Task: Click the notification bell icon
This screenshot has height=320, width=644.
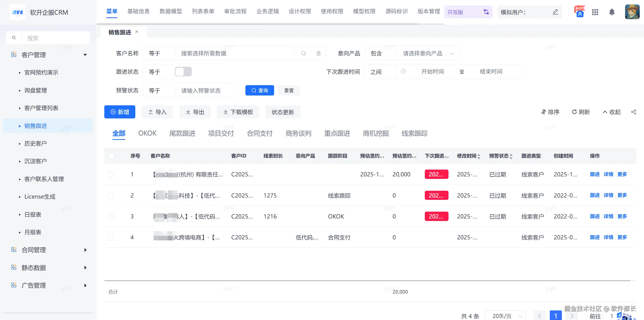Action: pos(612,12)
